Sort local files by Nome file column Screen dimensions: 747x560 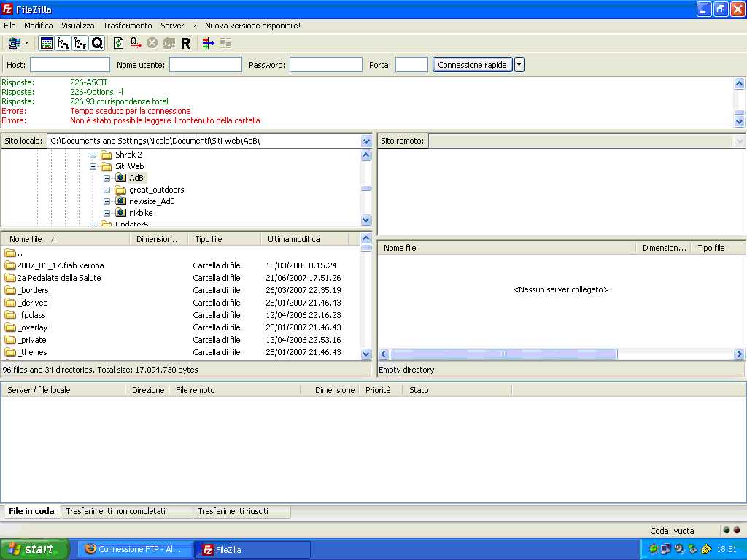tap(65, 239)
